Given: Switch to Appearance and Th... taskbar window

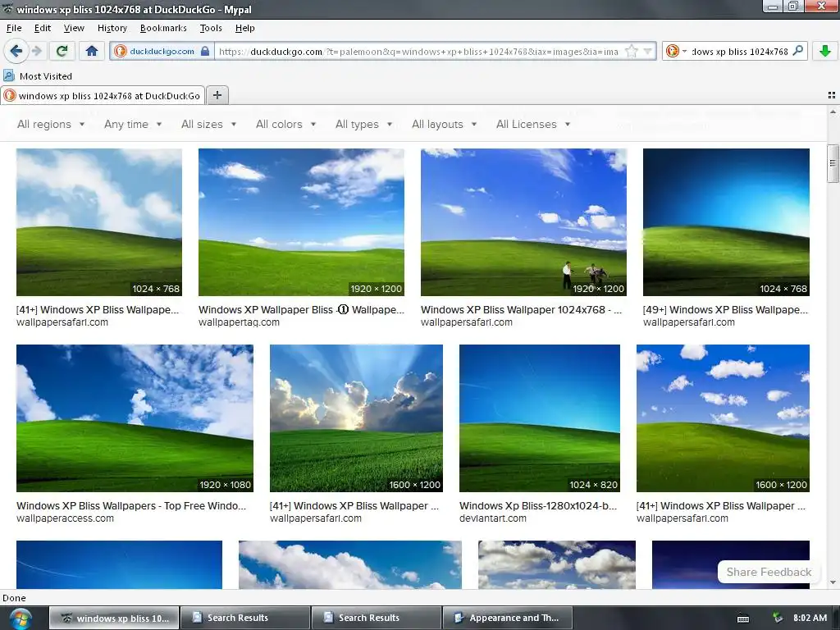Looking at the screenshot, I should click(x=507, y=618).
